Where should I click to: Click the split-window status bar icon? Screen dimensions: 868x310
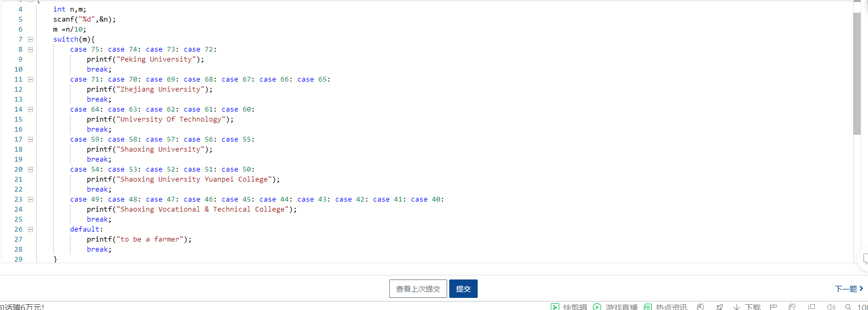click(812, 307)
